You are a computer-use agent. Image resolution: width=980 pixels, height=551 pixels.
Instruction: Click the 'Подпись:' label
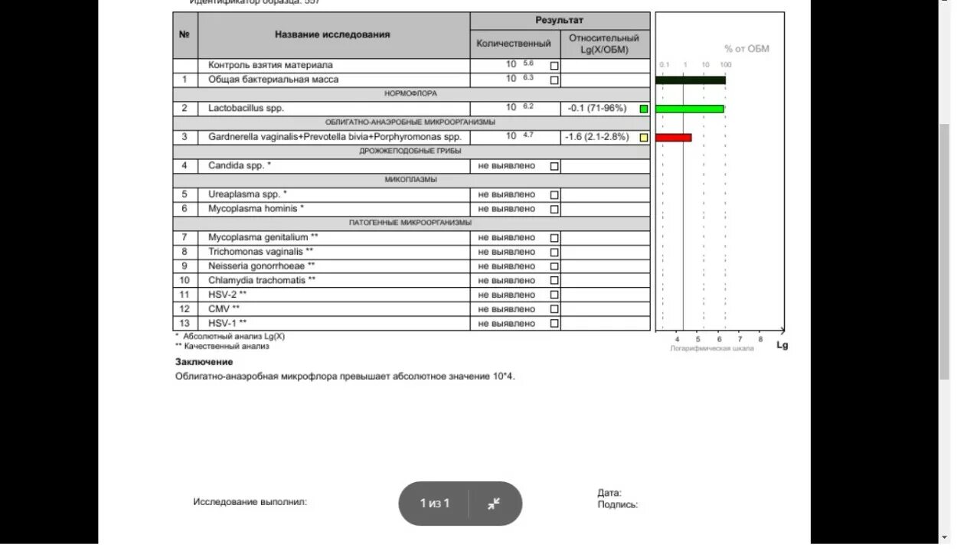point(618,505)
